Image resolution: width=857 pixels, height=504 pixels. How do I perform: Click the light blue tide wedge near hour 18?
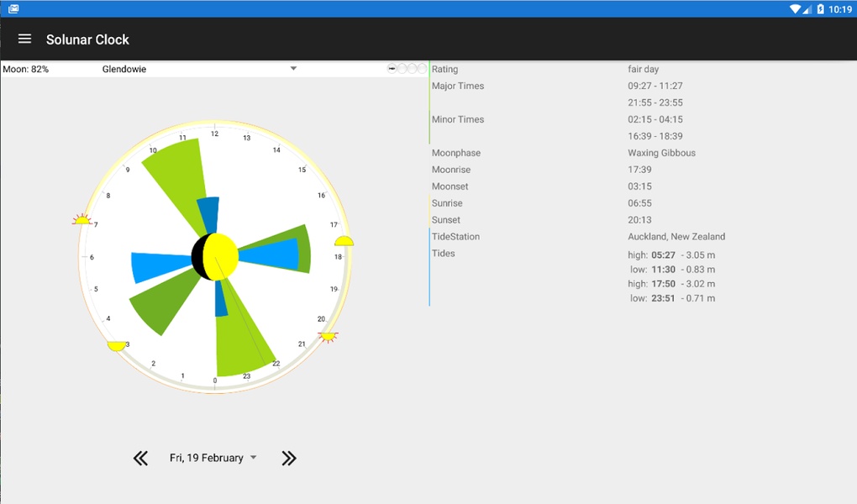pos(270,255)
